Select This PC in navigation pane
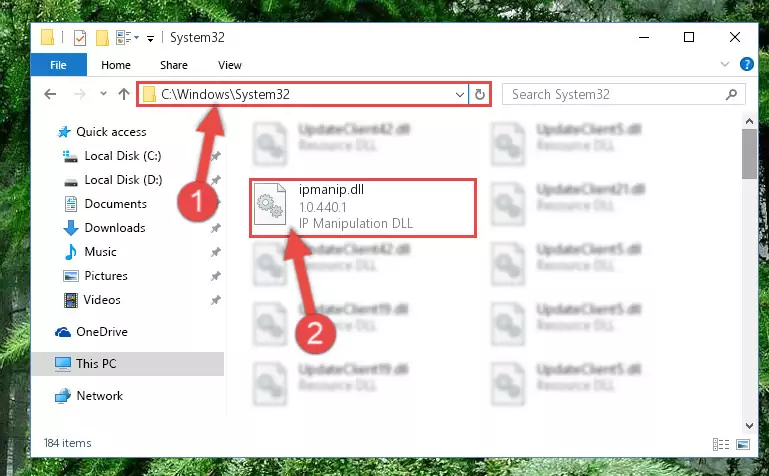Viewport: 769px width, 476px height. coord(128,364)
